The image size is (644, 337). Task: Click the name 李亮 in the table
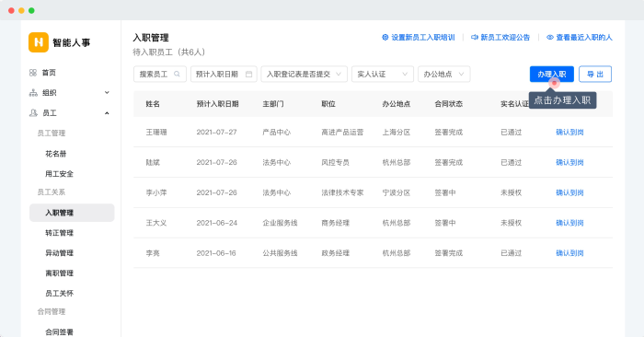[x=153, y=252]
